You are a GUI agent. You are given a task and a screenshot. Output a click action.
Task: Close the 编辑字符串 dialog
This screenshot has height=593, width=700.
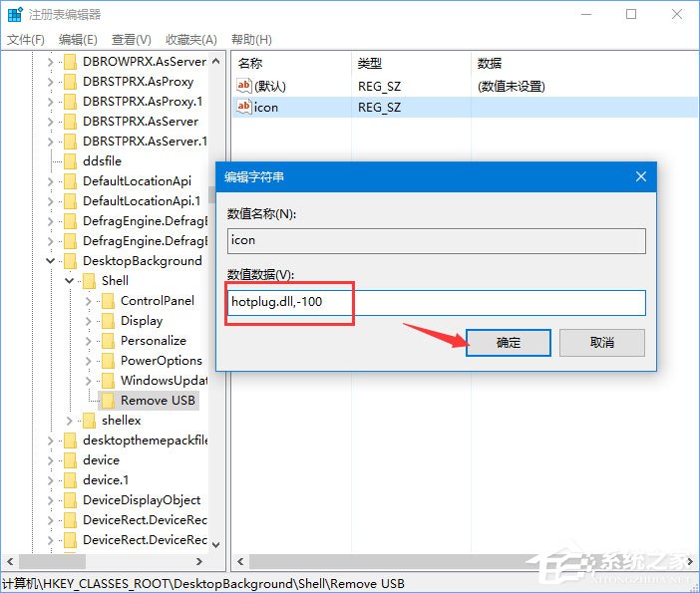641,176
